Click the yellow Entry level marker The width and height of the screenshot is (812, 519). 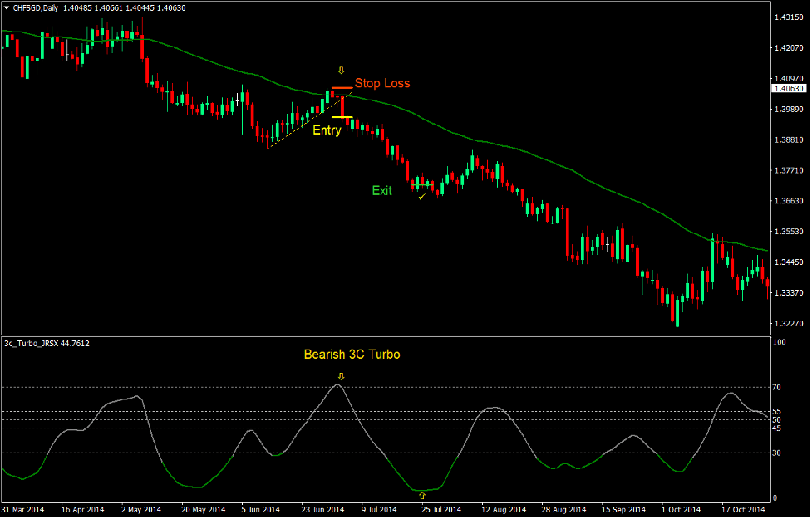[342, 116]
